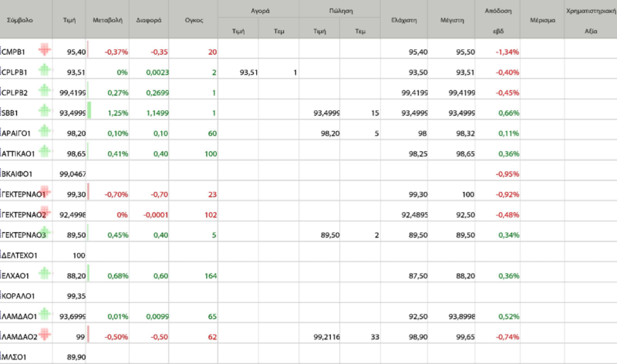Open the ΔΕΛΤΕΧΟ1 symbol row
This screenshot has height=364, width=617.
[x=19, y=255]
